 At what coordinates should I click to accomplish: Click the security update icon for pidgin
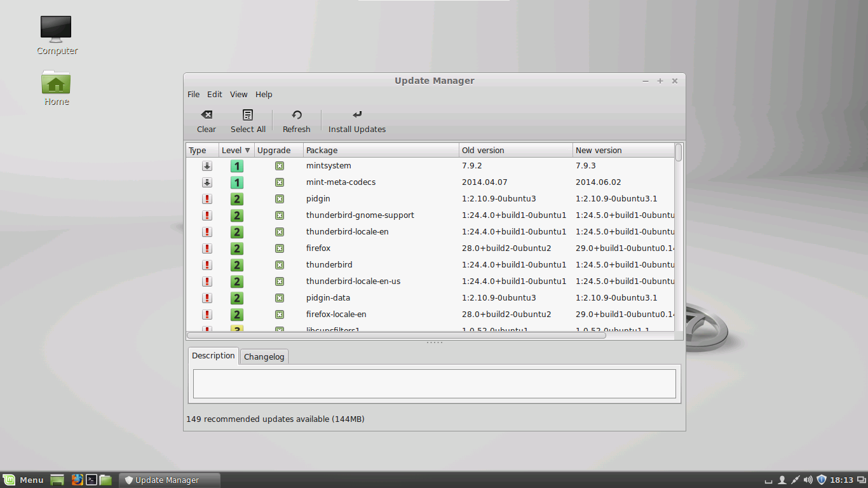pyautogui.click(x=207, y=199)
